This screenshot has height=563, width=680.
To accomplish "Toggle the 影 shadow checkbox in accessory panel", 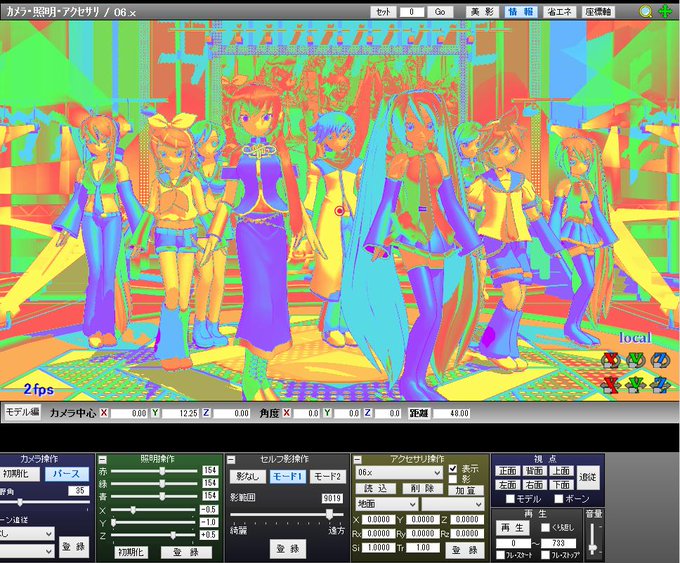I will [x=453, y=479].
